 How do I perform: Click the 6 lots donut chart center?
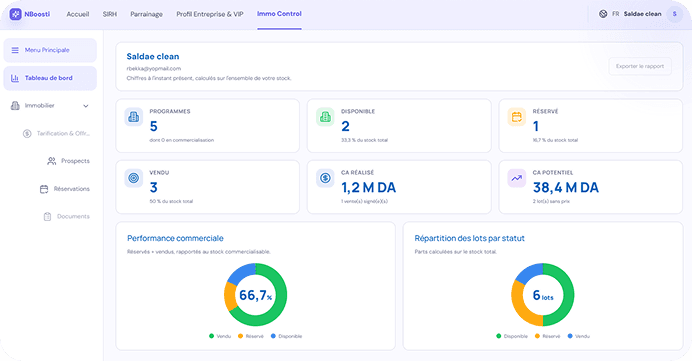(x=543, y=295)
